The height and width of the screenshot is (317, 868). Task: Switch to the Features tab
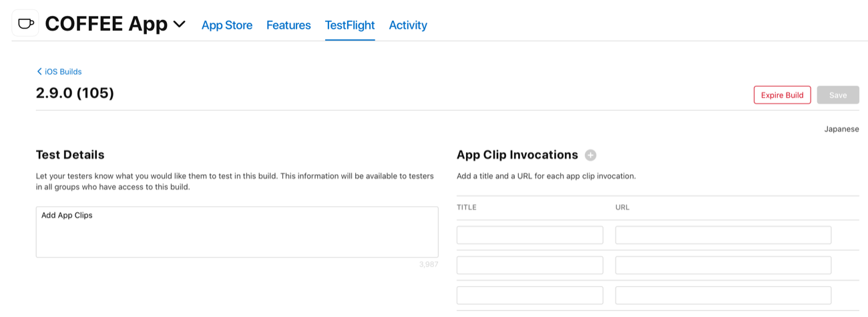(288, 25)
